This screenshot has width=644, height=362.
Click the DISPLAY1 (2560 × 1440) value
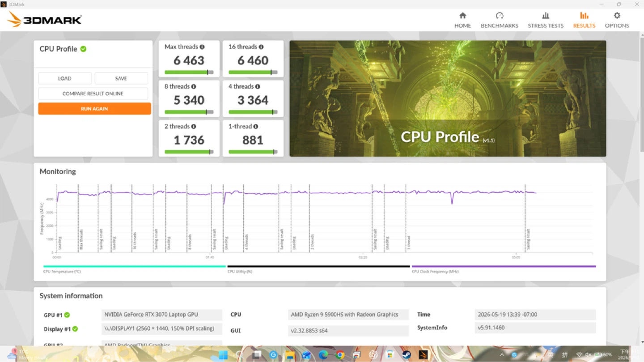(x=161, y=328)
